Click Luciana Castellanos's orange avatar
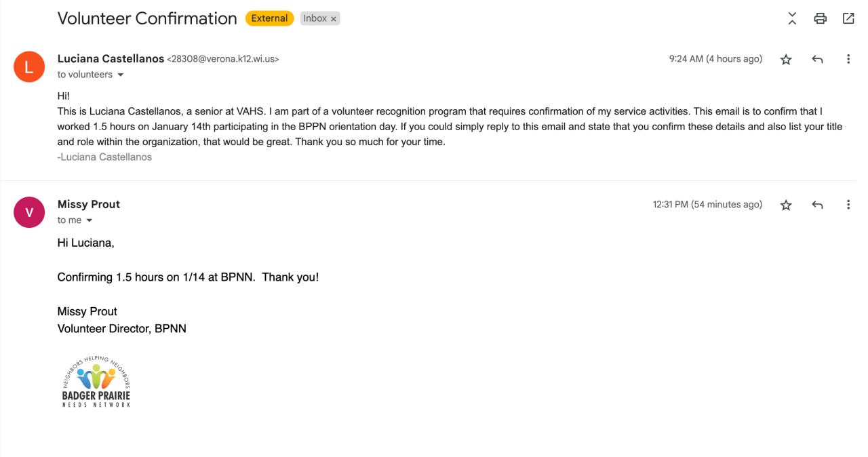 29,66
